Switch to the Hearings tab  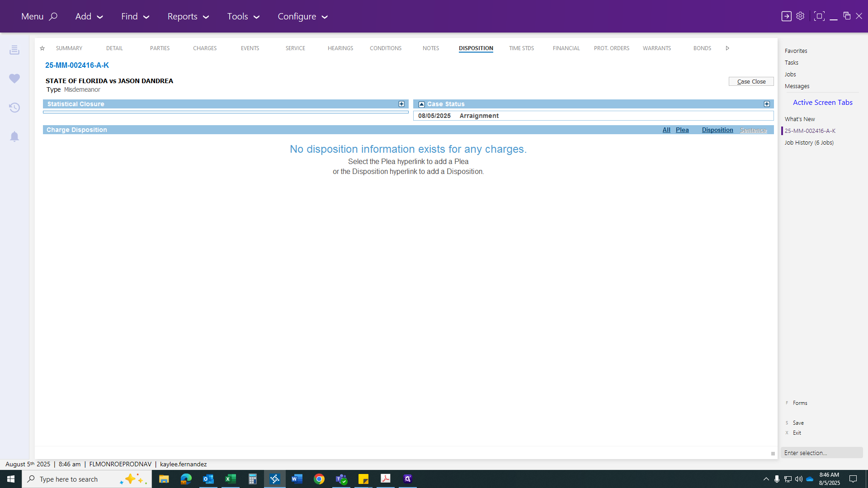340,48
